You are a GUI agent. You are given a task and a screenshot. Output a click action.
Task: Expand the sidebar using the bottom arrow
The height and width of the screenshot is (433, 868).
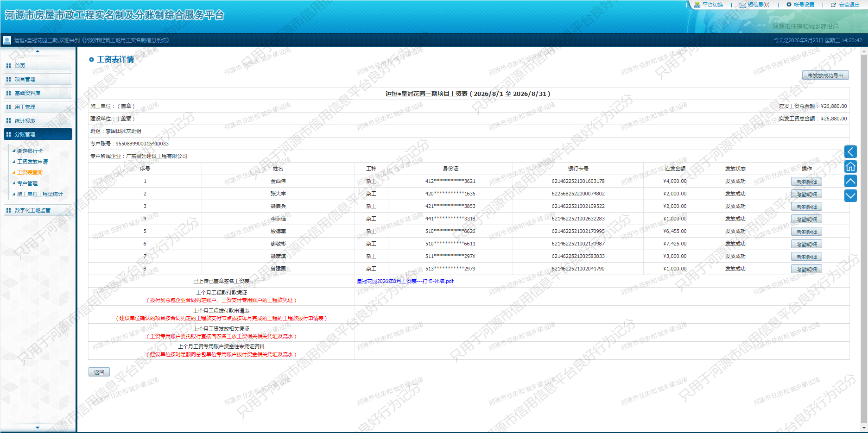tap(38, 427)
